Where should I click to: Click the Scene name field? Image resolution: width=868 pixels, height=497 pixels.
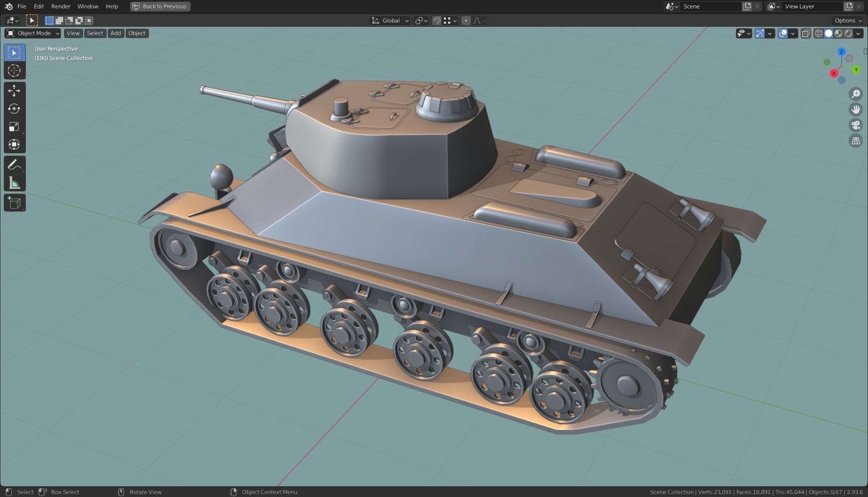(x=710, y=6)
